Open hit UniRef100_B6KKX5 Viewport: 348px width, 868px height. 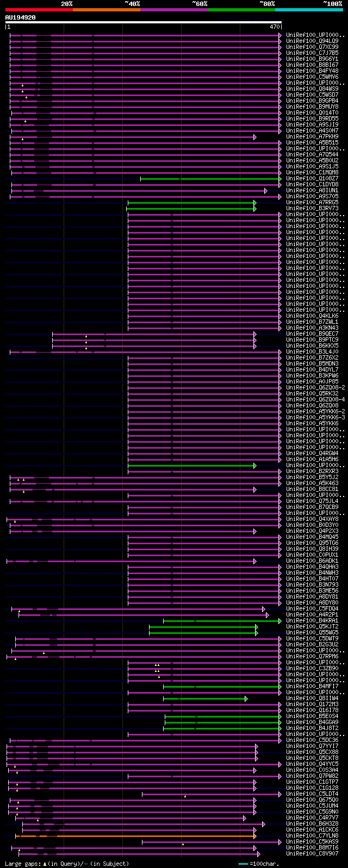(x=312, y=345)
